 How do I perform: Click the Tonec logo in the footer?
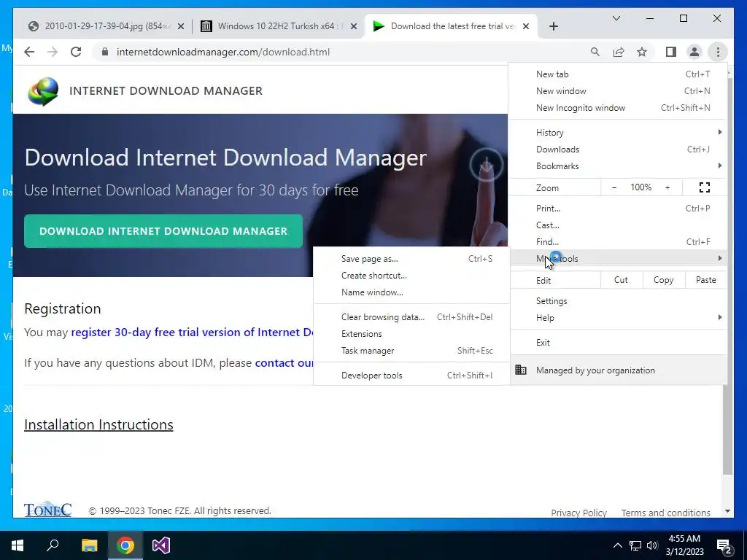click(47, 509)
